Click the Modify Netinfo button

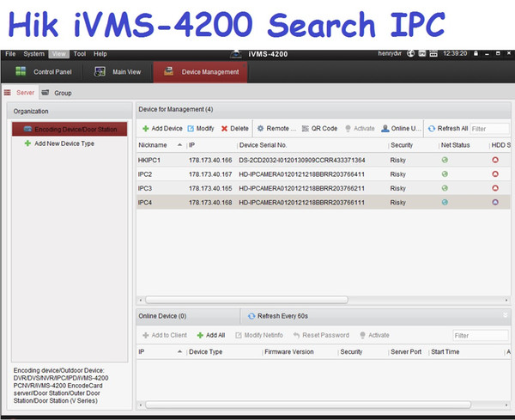tap(259, 335)
